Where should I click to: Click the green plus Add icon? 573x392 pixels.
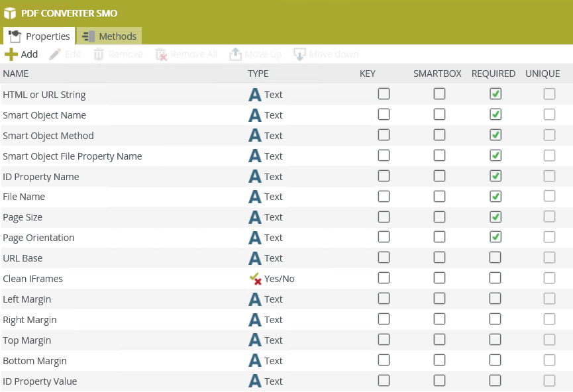click(11, 54)
